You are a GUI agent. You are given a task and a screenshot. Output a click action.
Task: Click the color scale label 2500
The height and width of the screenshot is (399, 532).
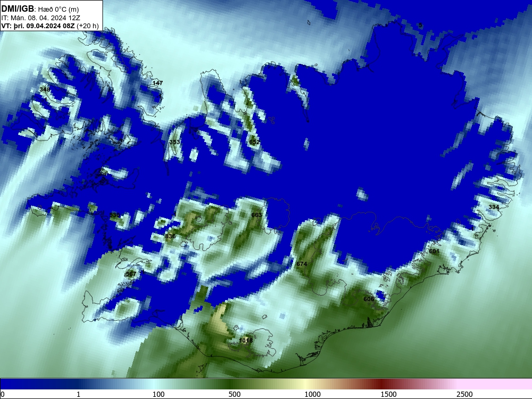(464, 394)
